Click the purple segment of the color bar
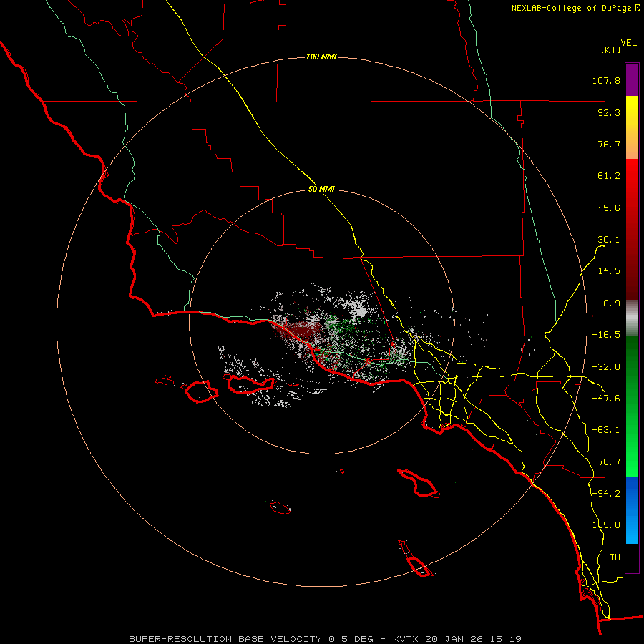The image size is (644, 644). coord(632,79)
